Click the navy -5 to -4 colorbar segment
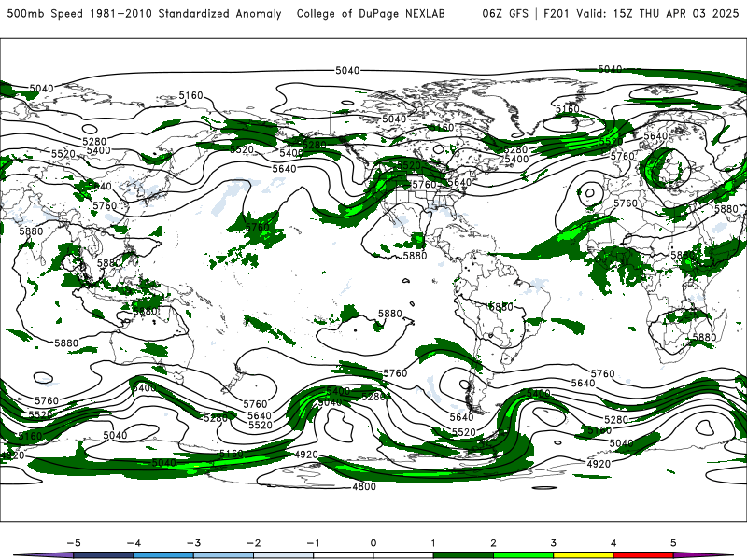This screenshot has height=560, width=747. 104,555
